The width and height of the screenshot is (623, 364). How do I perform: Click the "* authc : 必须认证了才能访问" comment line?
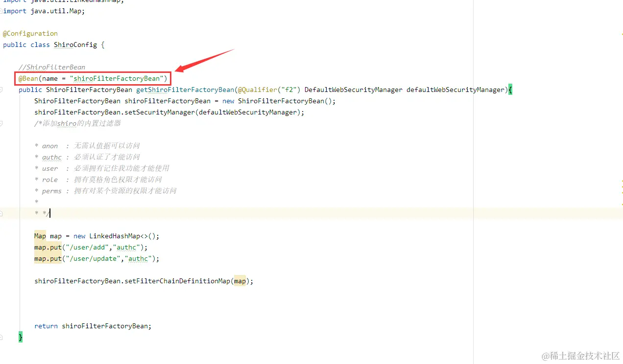(87, 157)
